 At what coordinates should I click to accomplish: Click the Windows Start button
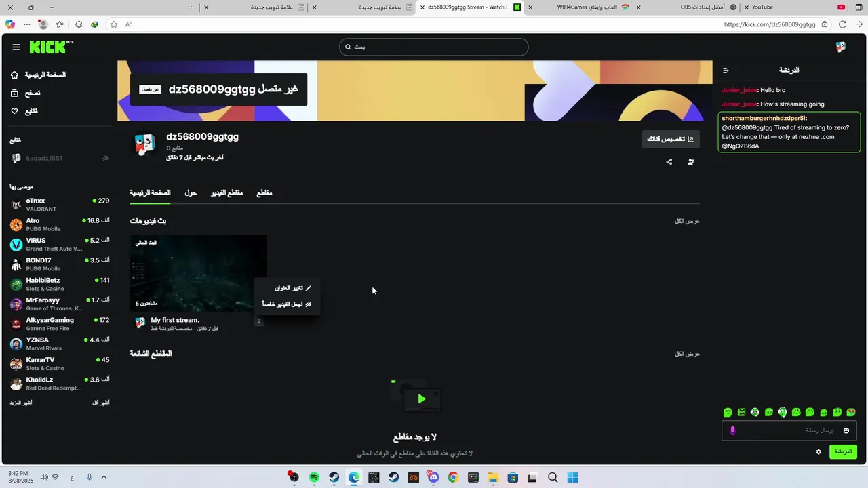[x=572, y=477]
